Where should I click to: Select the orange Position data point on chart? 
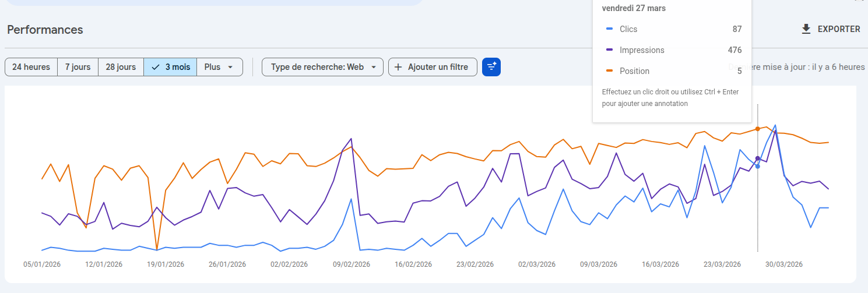click(757, 129)
